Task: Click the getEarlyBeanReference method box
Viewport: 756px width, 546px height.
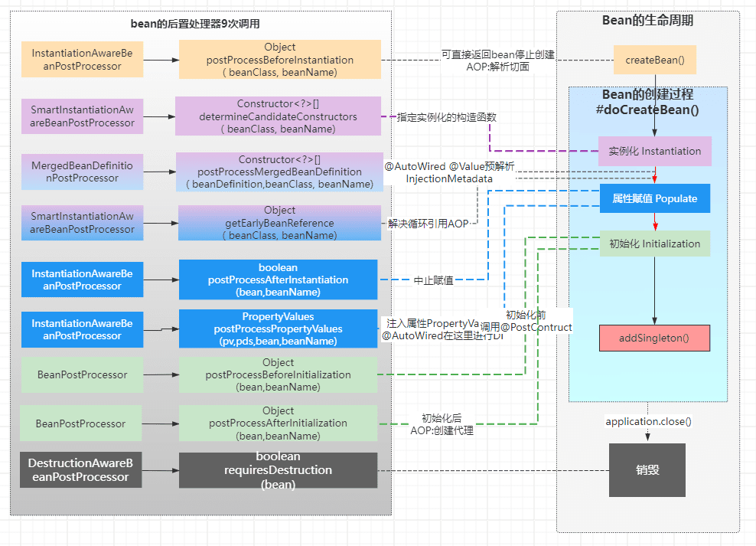Action: (279, 223)
